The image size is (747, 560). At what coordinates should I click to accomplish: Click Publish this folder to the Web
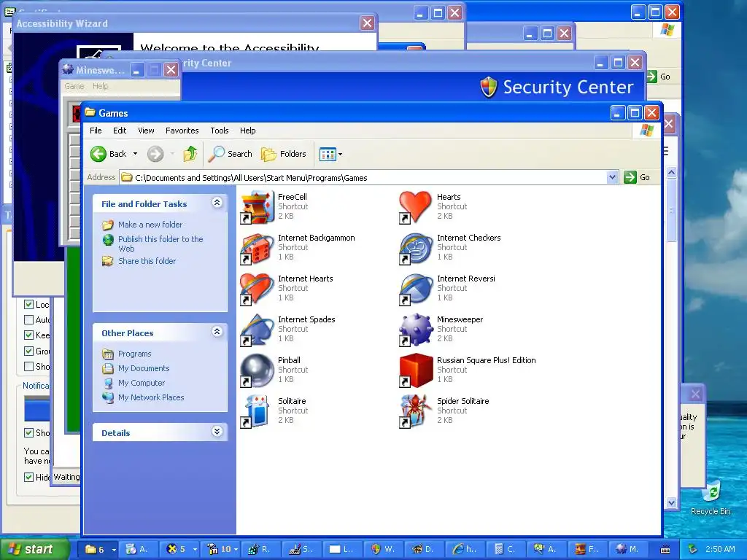point(160,244)
